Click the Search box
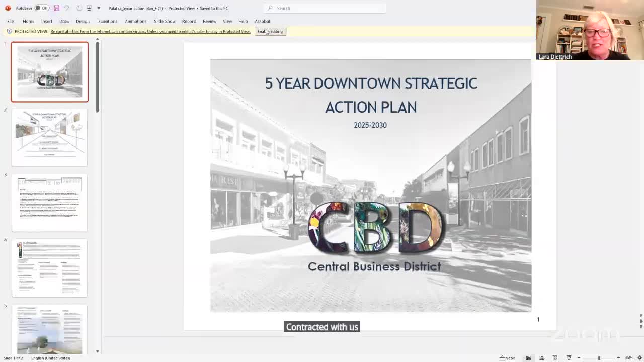The image size is (644, 362). tap(327, 8)
